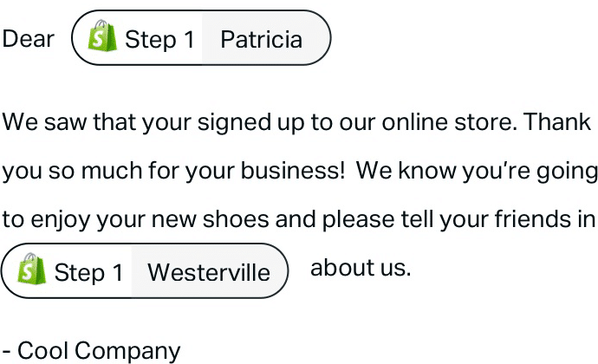598x364 pixels.
Task: Select the Step 1 label in Westerville pill
Action: coord(89,272)
